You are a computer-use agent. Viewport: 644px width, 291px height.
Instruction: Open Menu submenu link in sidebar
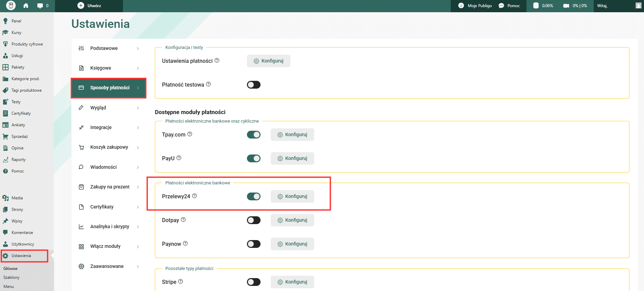[x=9, y=287]
